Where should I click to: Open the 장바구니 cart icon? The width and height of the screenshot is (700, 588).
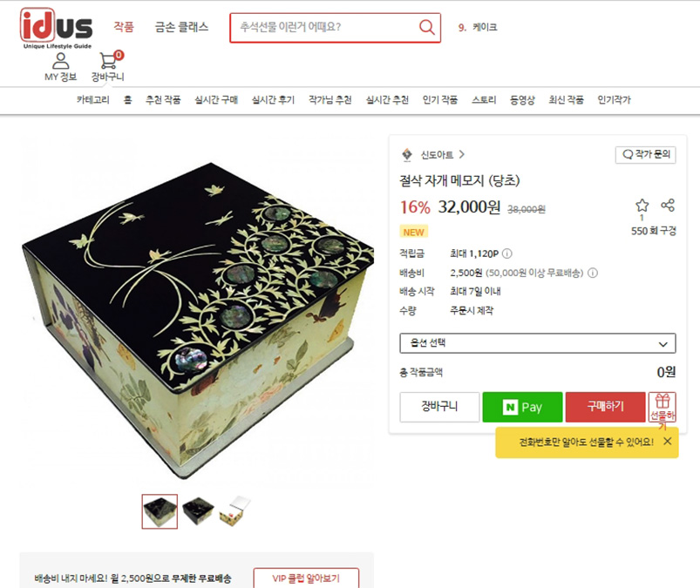108,61
